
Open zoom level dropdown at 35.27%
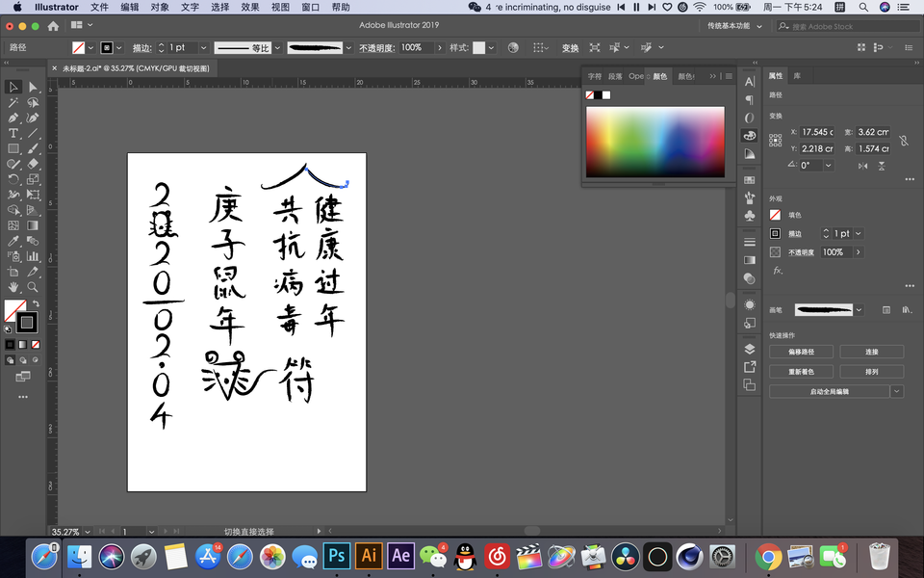pos(88,532)
